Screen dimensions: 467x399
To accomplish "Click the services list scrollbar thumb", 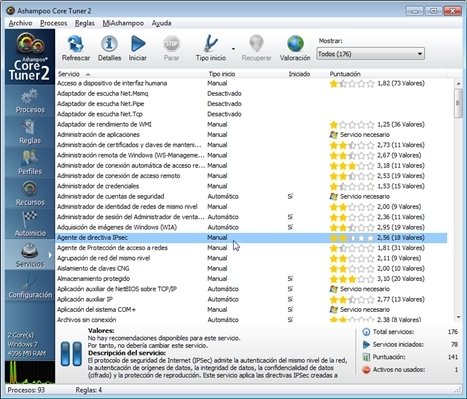I will tap(459, 103).
